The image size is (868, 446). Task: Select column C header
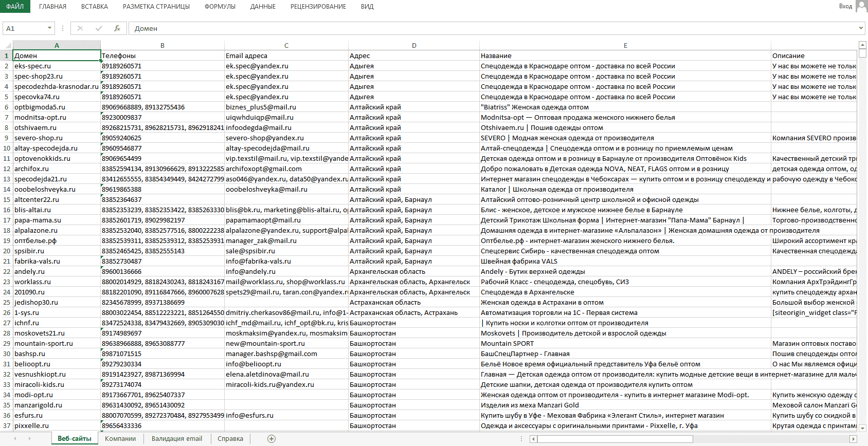(x=286, y=45)
